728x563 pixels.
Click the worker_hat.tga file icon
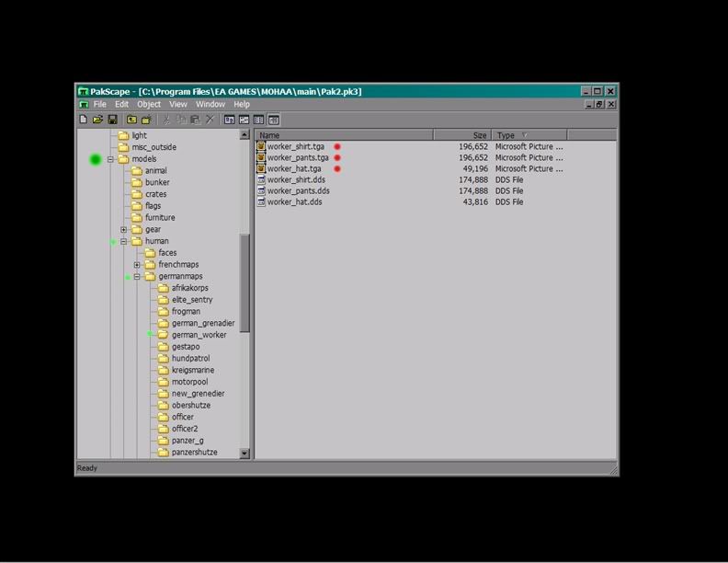point(261,168)
